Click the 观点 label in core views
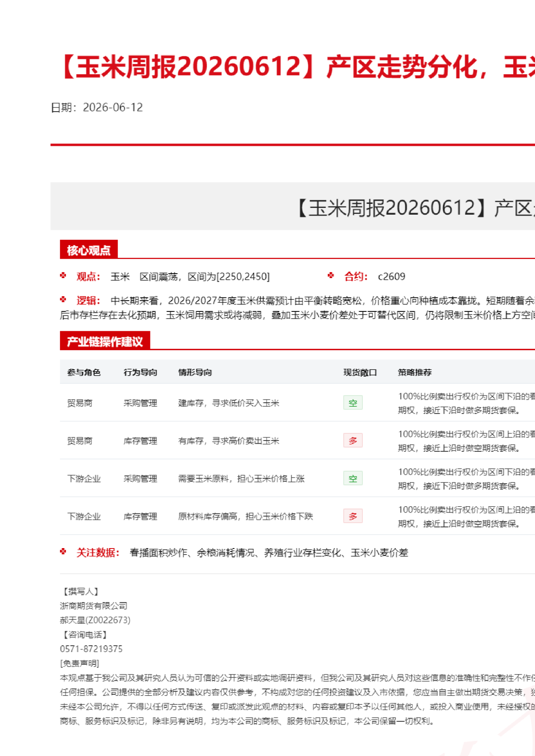 [x=88, y=277]
